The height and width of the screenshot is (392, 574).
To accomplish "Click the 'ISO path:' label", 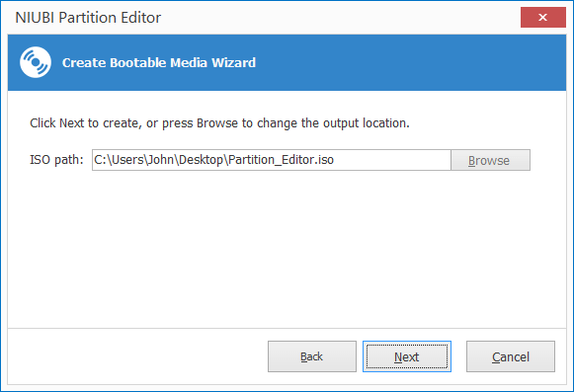I will pyautogui.click(x=56, y=160).
